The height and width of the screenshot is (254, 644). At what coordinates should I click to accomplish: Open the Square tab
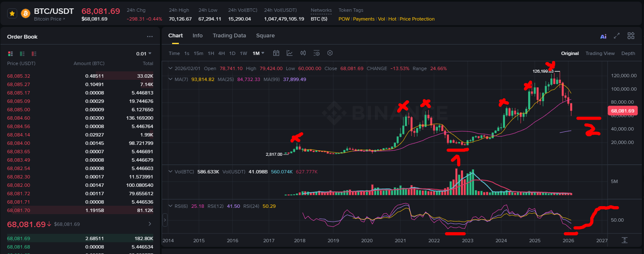[x=265, y=36]
